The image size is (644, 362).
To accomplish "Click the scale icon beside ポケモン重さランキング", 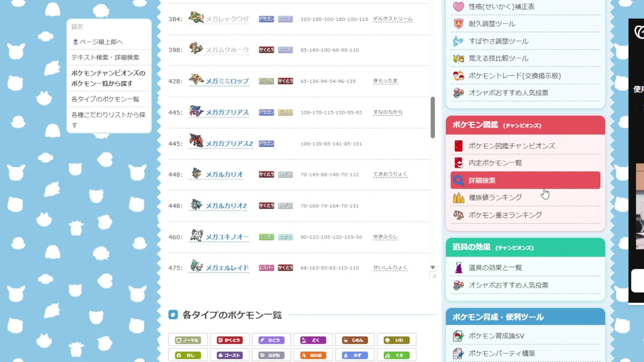I will pyautogui.click(x=458, y=215).
